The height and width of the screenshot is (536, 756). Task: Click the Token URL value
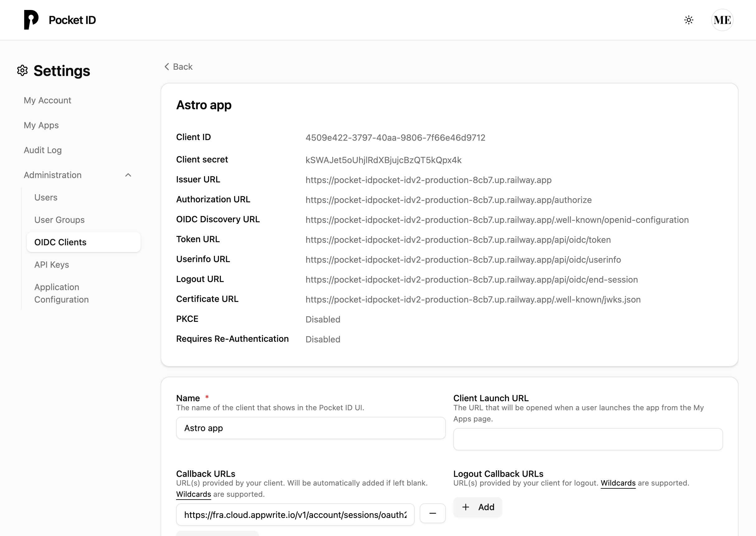tap(458, 240)
